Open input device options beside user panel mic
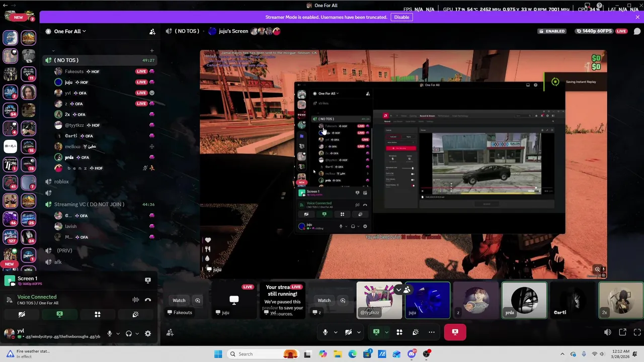Image resolution: width=644 pixels, height=362 pixels. 118,333
